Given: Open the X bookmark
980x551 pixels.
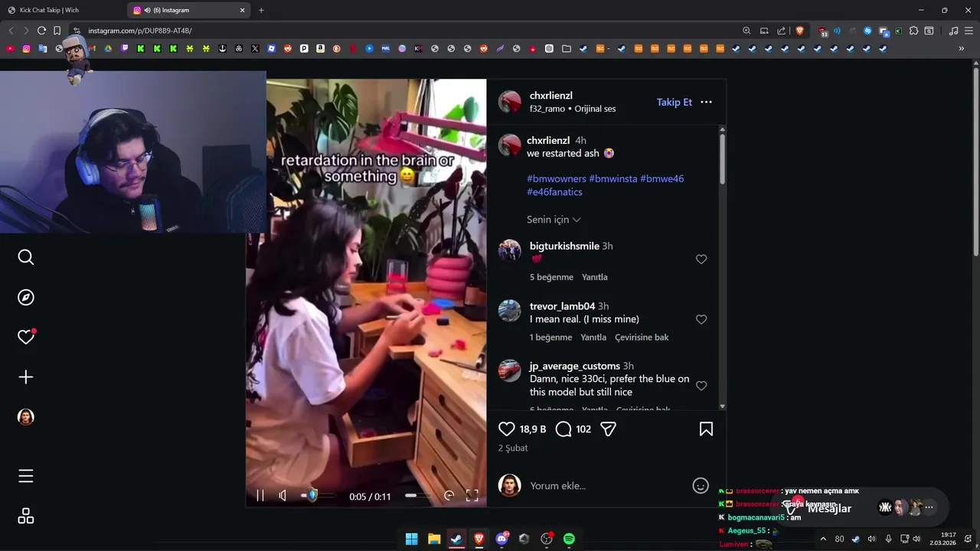Looking at the screenshot, I should tap(255, 48).
